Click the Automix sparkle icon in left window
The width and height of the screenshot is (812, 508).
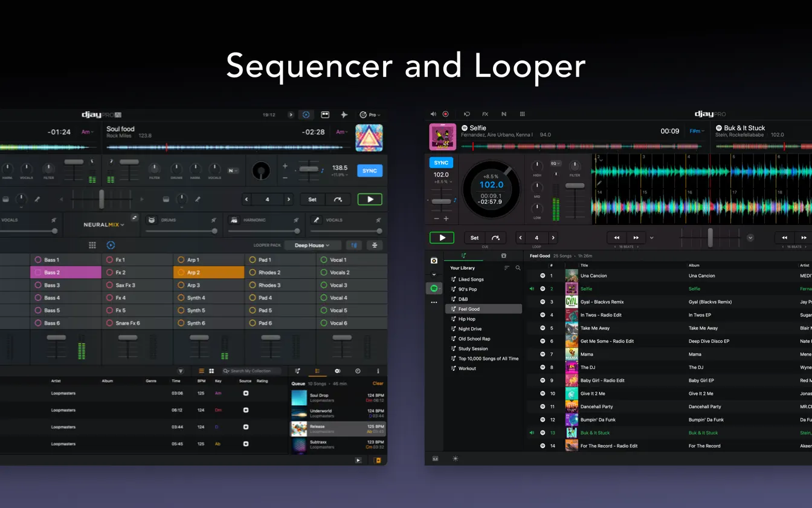[x=344, y=114]
